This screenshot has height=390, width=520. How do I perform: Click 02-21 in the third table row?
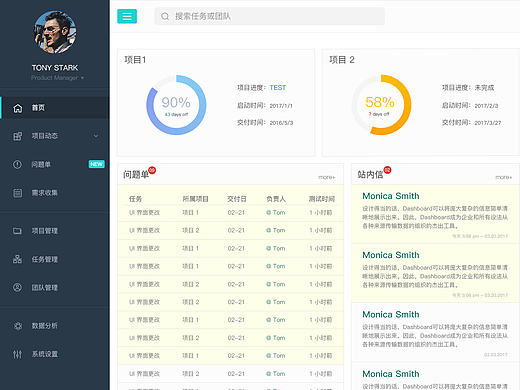click(236, 248)
